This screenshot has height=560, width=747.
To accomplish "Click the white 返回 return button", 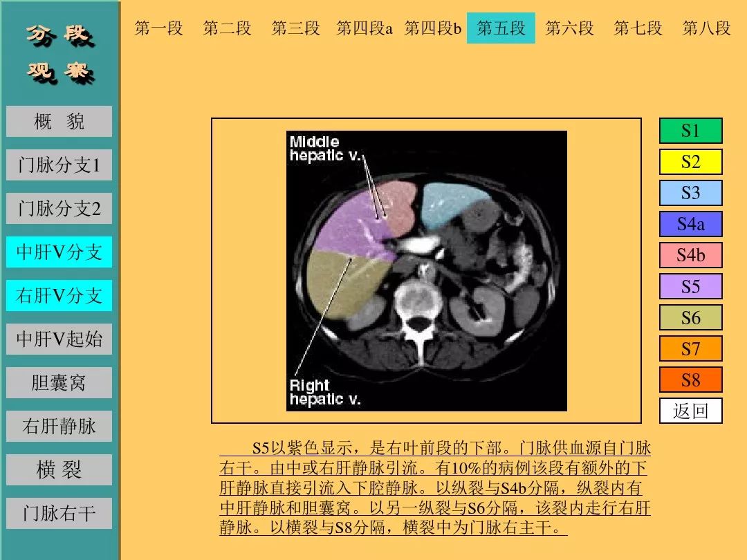I will click(691, 411).
